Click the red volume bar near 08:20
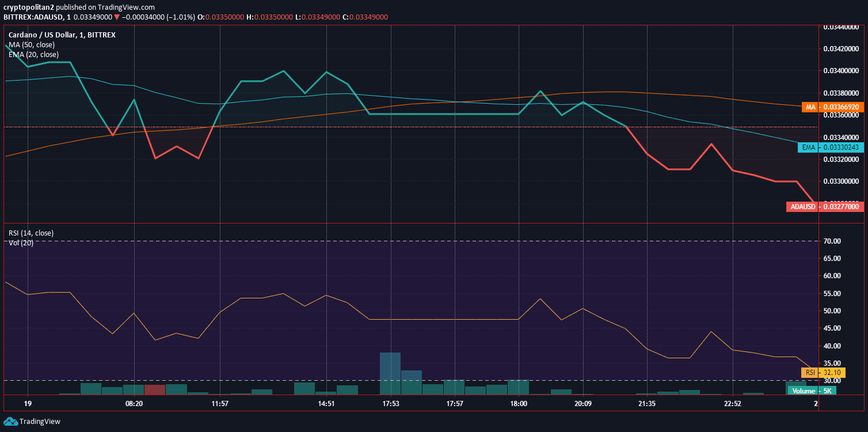The width and height of the screenshot is (868, 432). tap(155, 389)
